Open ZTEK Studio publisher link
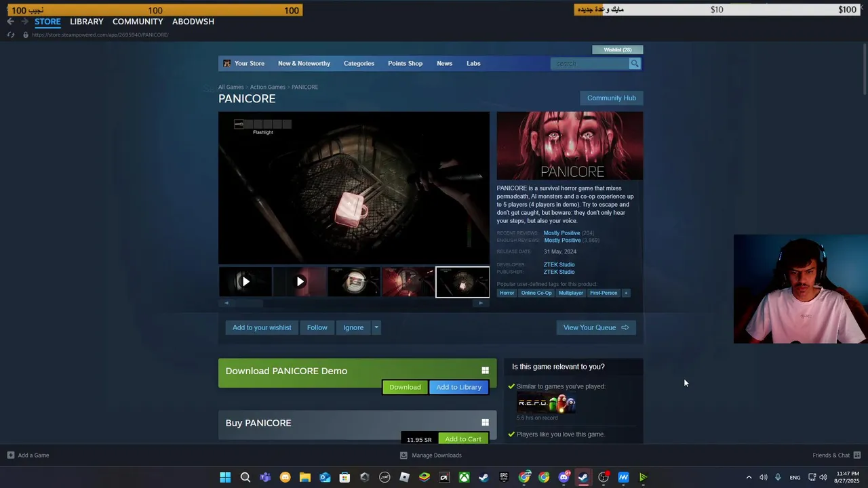 pos(559,272)
